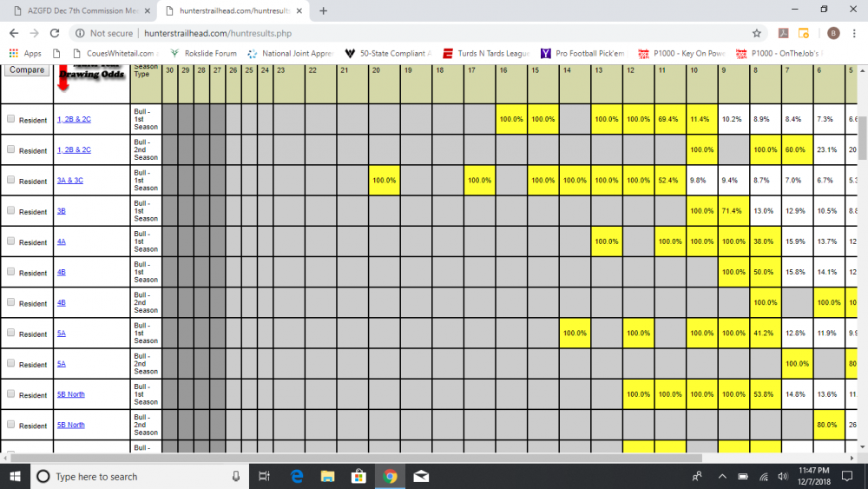Viewport: 868px width, 489px height.
Task: Tick checkbox for 4B 1st Season
Action: (x=10, y=271)
